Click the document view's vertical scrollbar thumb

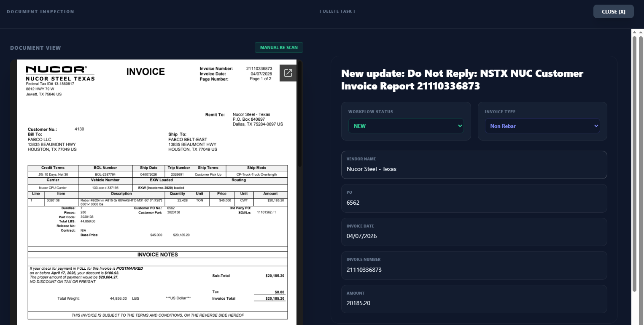(300, 114)
